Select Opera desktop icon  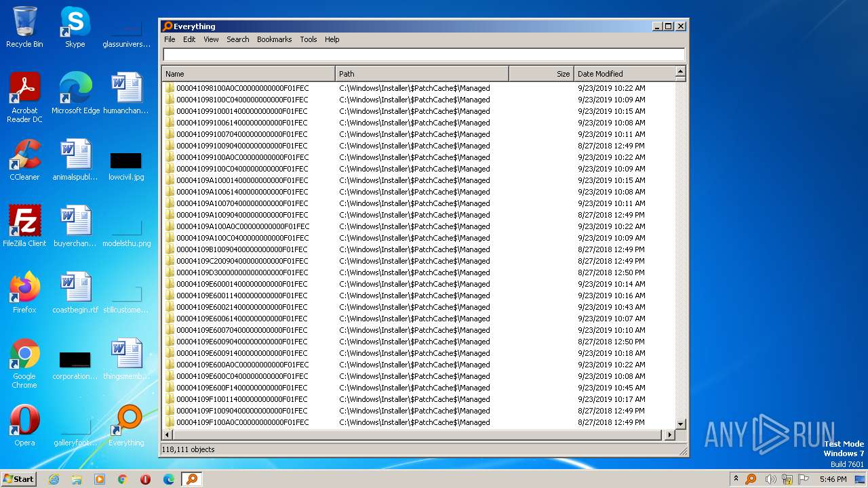tap(24, 425)
